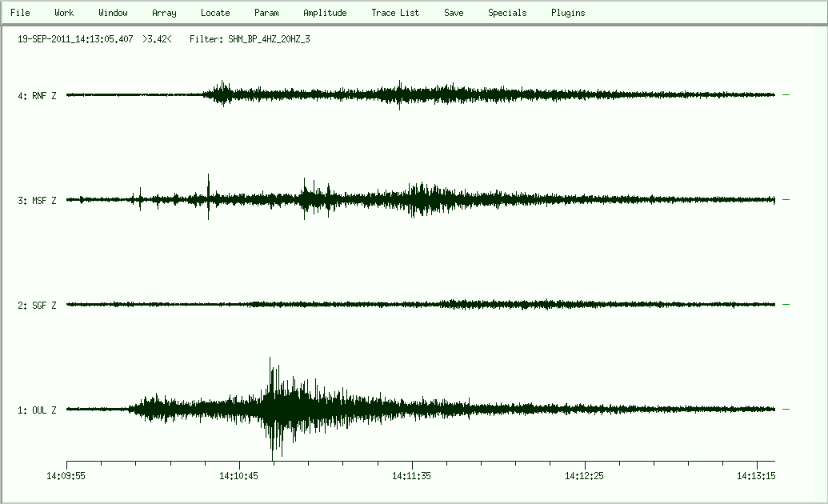Screen dimensions: 828x504
Task: Click the 14:12:25 time axis label
Action: coord(585,475)
